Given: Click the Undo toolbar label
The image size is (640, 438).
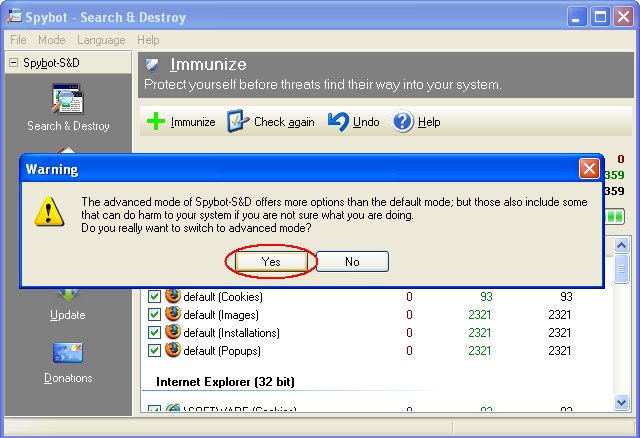Looking at the screenshot, I should (366, 122).
